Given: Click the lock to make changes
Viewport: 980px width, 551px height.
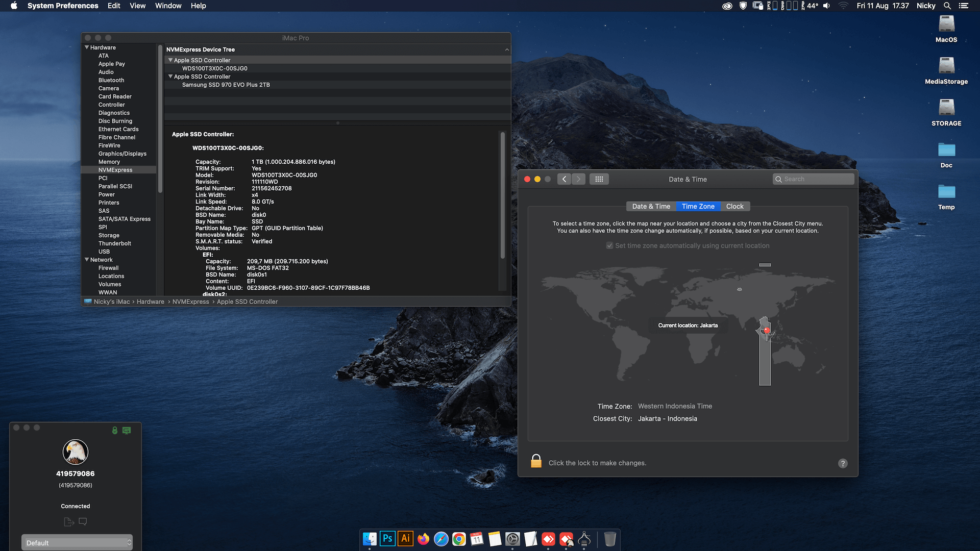Looking at the screenshot, I should [536, 461].
